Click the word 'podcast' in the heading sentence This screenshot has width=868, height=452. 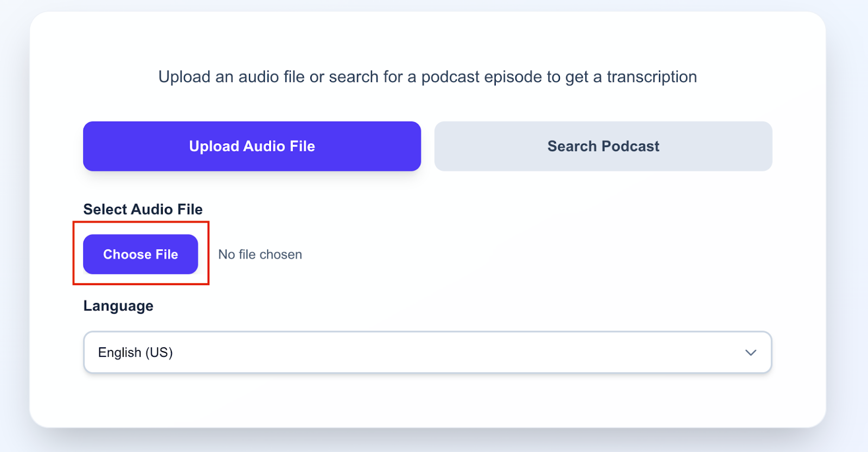click(x=450, y=77)
